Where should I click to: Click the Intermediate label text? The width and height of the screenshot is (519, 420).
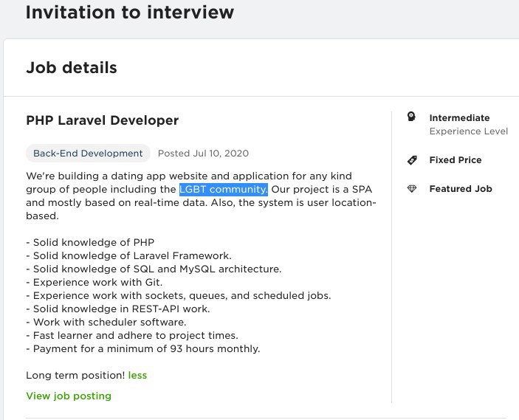click(x=459, y=118)
